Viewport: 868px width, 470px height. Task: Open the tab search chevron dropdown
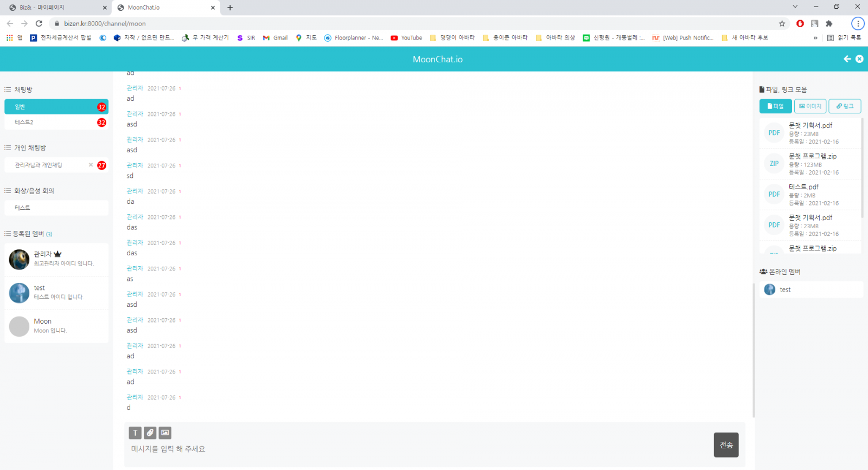coord(795,7)
